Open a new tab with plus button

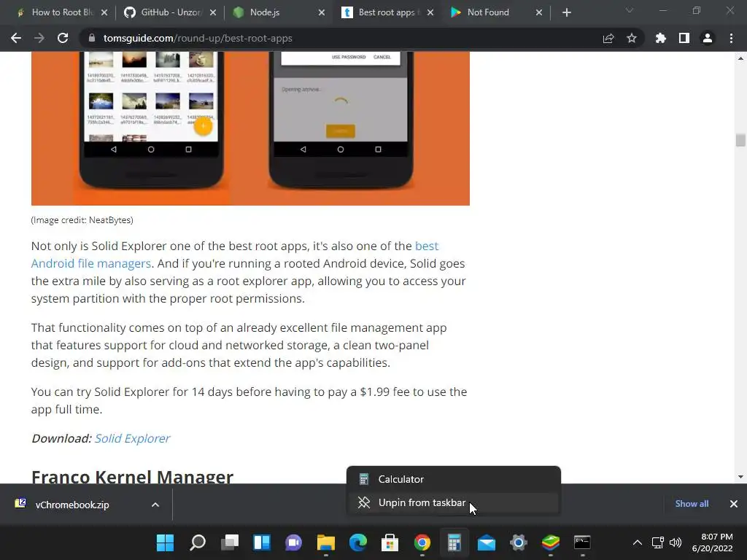566,12
